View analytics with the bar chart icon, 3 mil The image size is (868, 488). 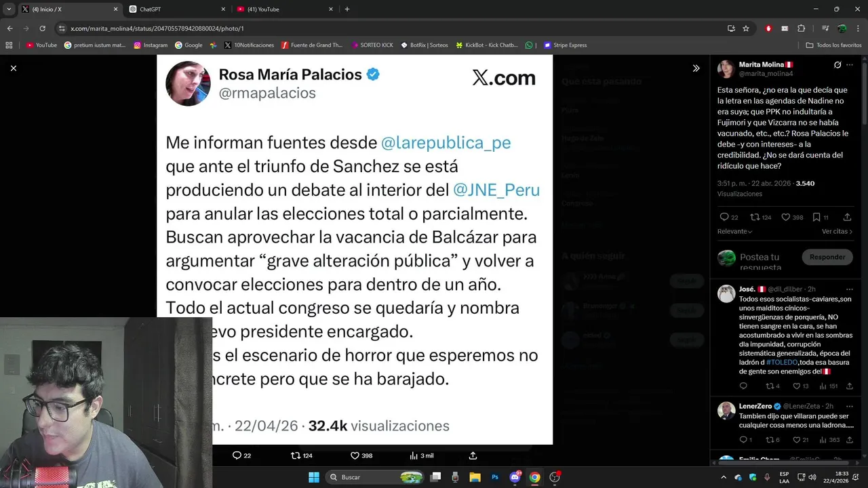(421, 455)
